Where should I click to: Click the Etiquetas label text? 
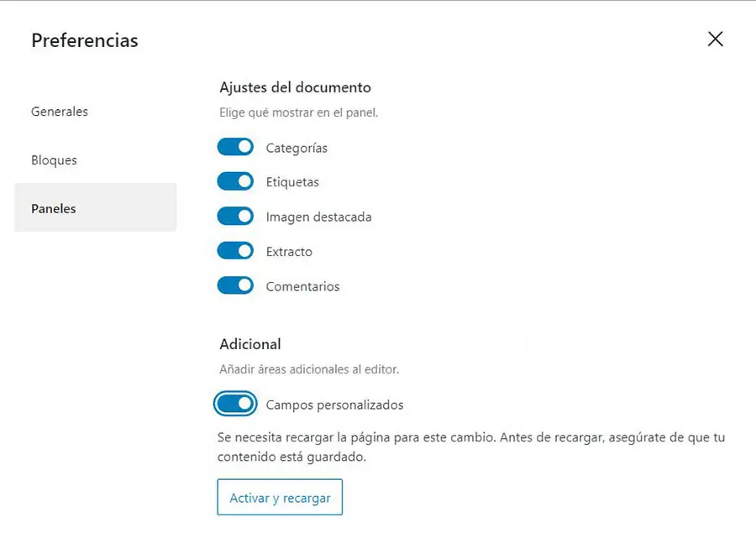[292, 182]
